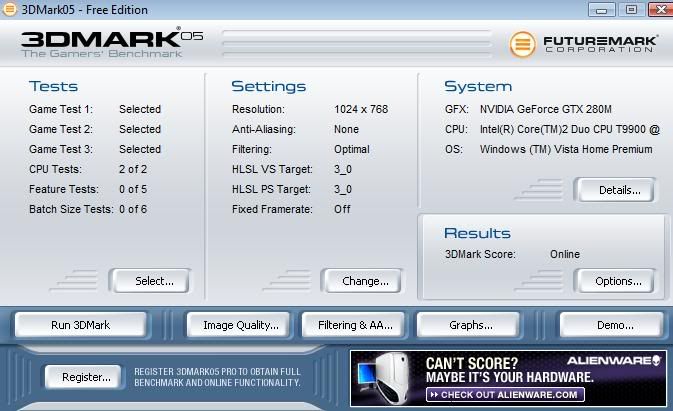673x411 pixels.
Task: Follow the Check Out Alienware.com link
Action: coord(505,395)
